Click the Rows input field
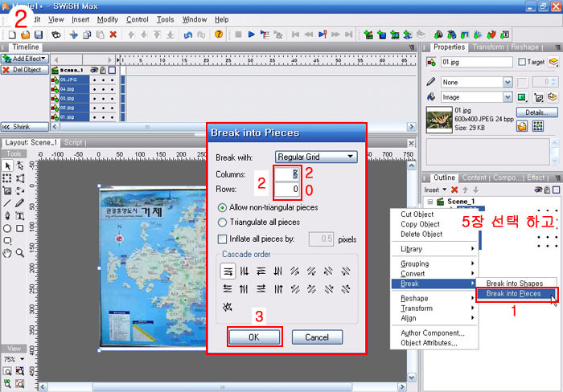The width and height of the screenshot is (563, 392). click(287, 189)
